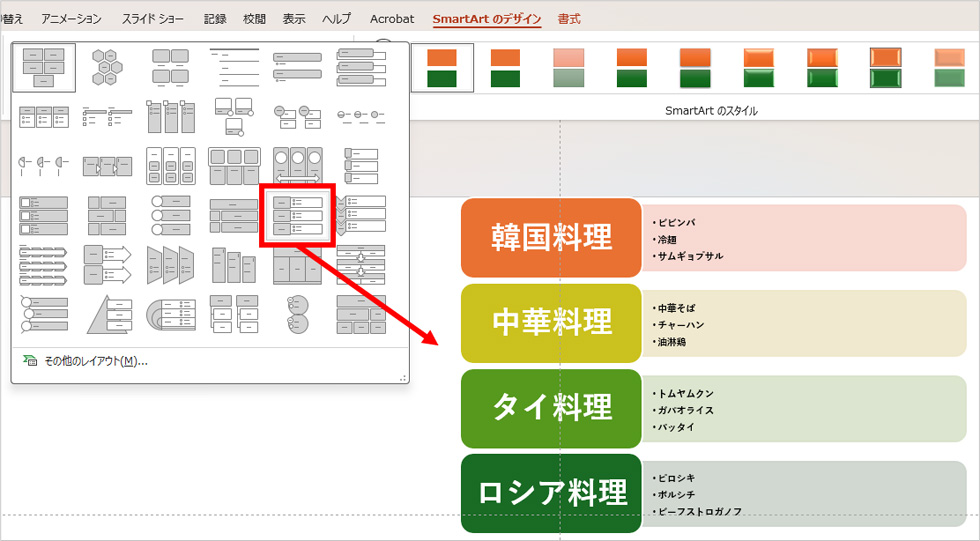Open the アニメーション tab
Viewport: 980px width, 541px height.
(x=71, y=19)
